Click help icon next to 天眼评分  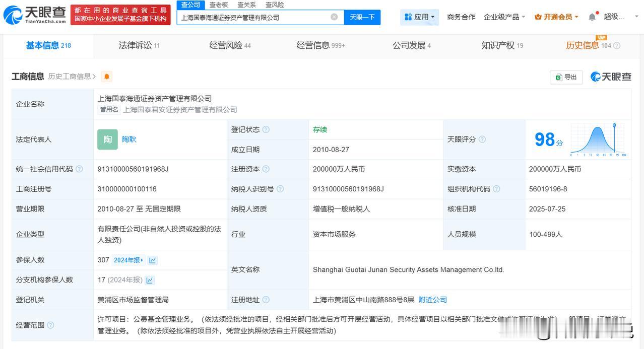click(482, 139)
